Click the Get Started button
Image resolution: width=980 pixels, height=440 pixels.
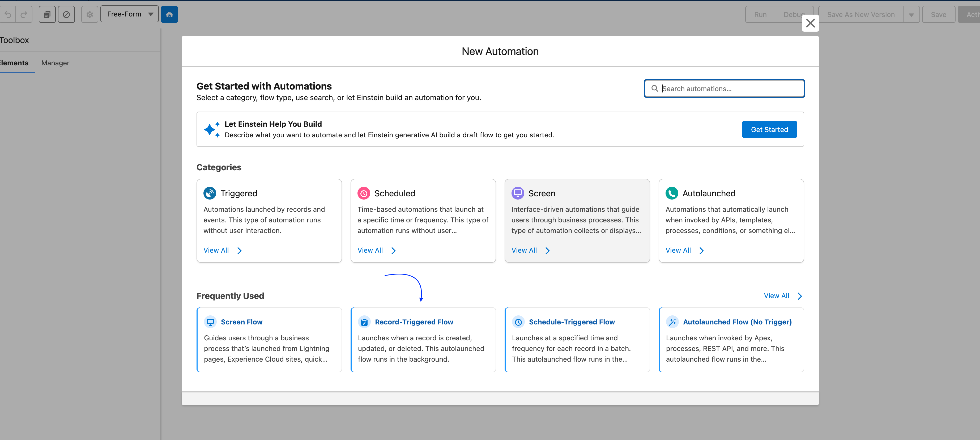click(769, 129)
